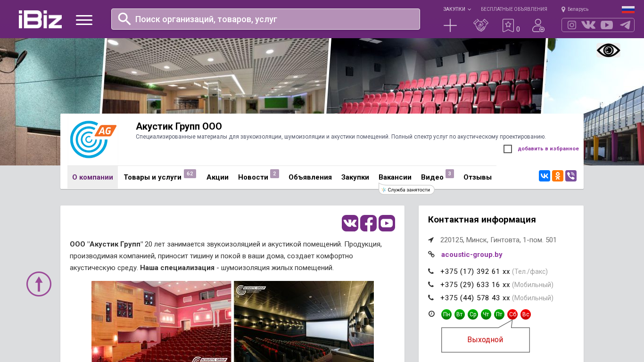Viewport: 644px width, 362px height.
Task: Share via the orange Odnoklassniki button
Action: pos(558,176)
